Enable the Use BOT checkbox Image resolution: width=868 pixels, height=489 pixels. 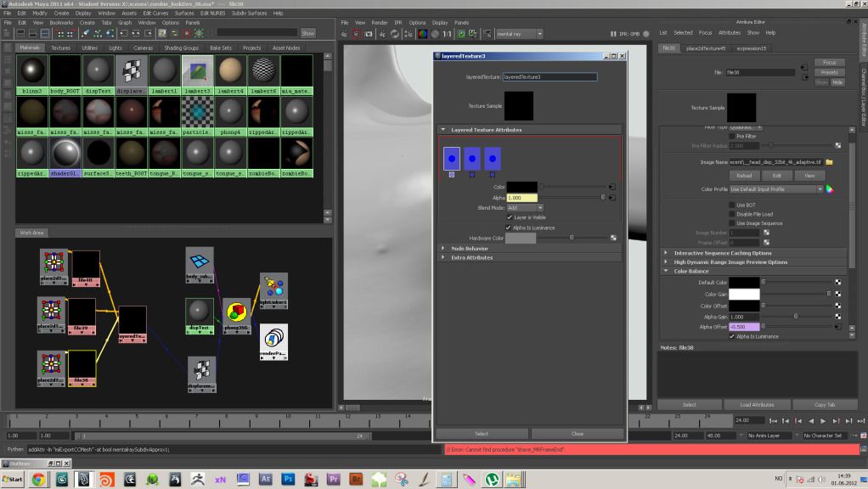pyautogui.click(x=732, y=205)
